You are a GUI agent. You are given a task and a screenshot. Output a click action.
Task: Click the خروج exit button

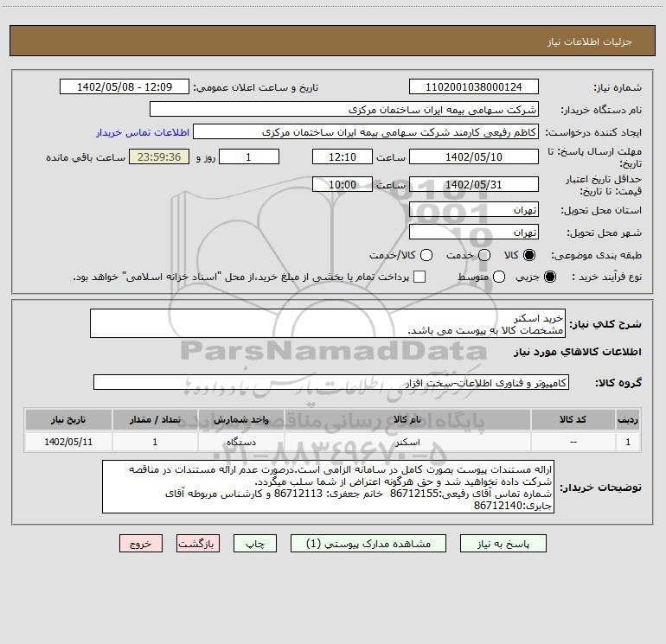pyautogui.click(x=141, y=544)
